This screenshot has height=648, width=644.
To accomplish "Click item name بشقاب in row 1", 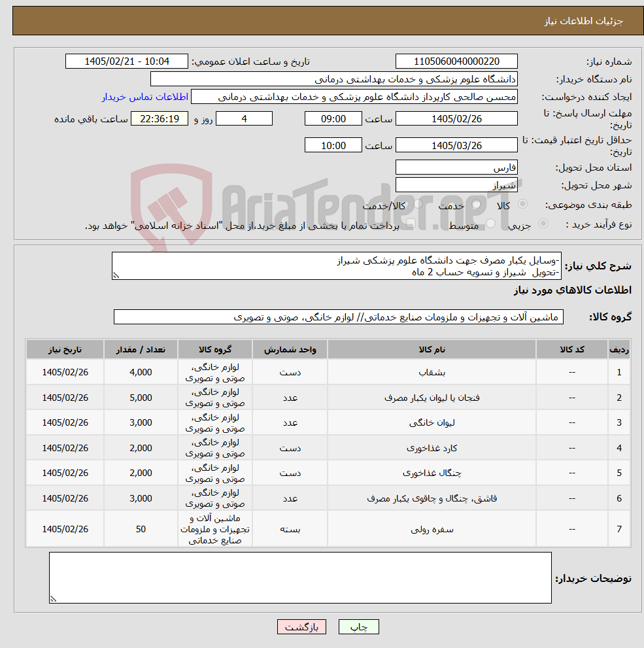I will click(432, 372).
